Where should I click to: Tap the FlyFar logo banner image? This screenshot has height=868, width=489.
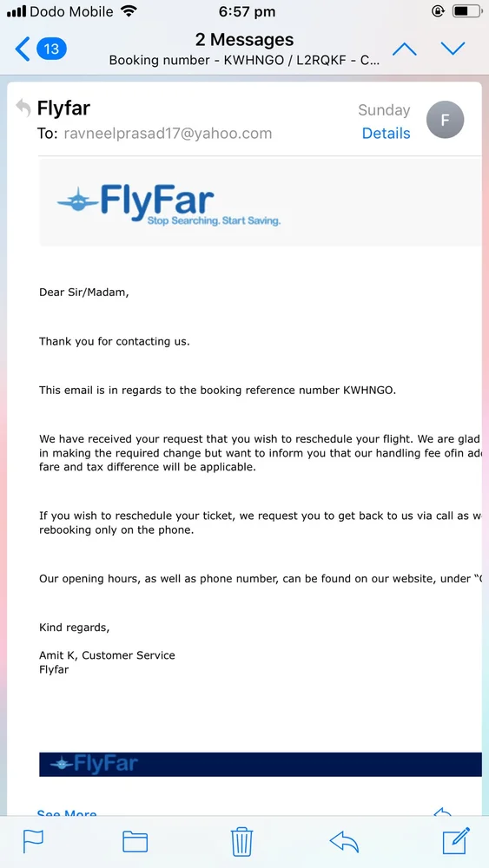coord(261,202)
